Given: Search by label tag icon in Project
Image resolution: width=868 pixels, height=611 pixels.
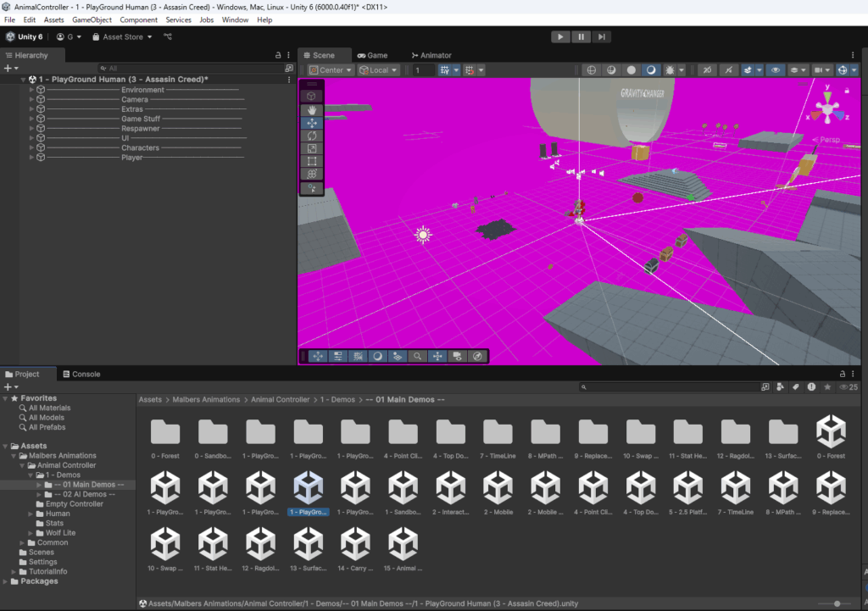Looking at the screenshot, I should (x=795, y=387).
